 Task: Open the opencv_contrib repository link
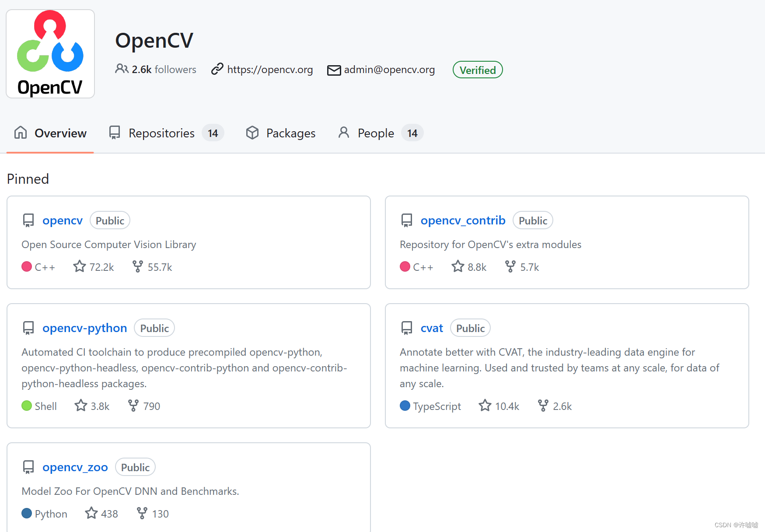coord(463,220)
